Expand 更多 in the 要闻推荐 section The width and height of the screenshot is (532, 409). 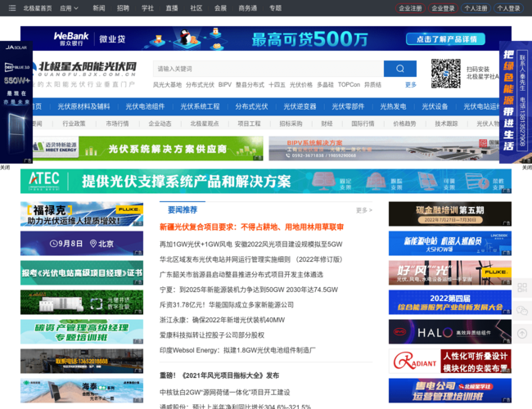[x=363, y=210]
